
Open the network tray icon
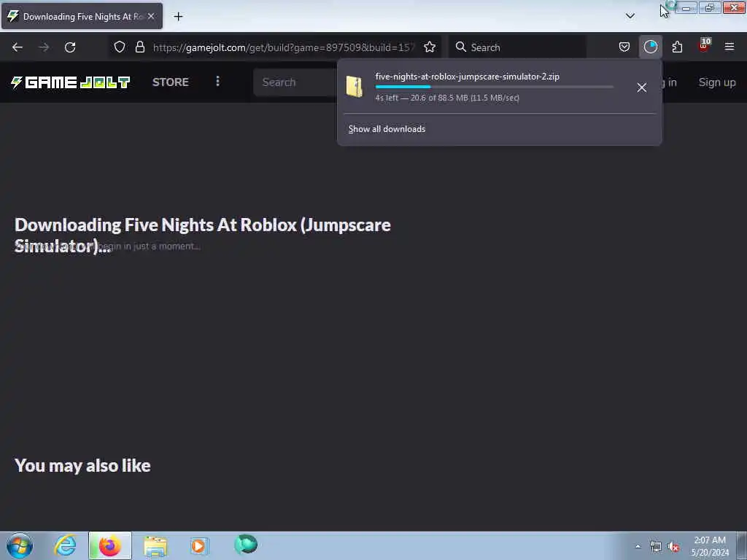click(x=656, y=547)
